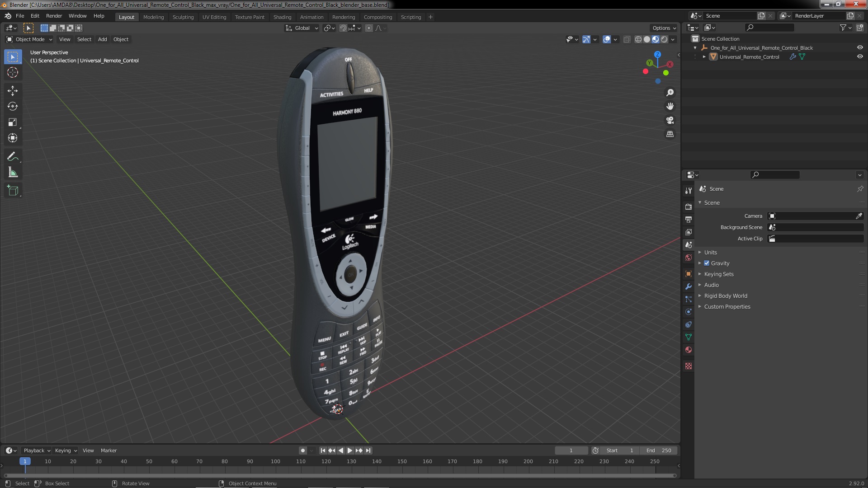Open the Material properties tab
This screenshot has width=868, height=488.
tap(689, 350)
